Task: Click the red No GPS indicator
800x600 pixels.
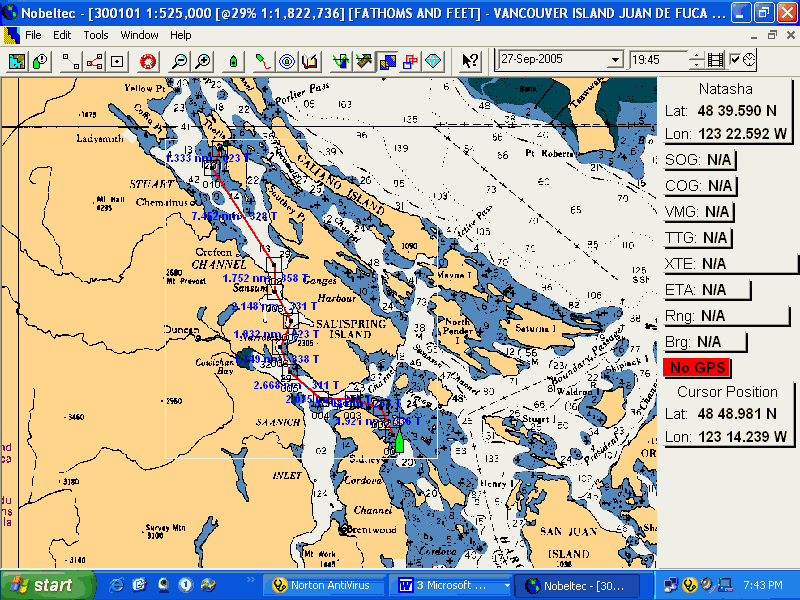Action: (x=697, y=367)
